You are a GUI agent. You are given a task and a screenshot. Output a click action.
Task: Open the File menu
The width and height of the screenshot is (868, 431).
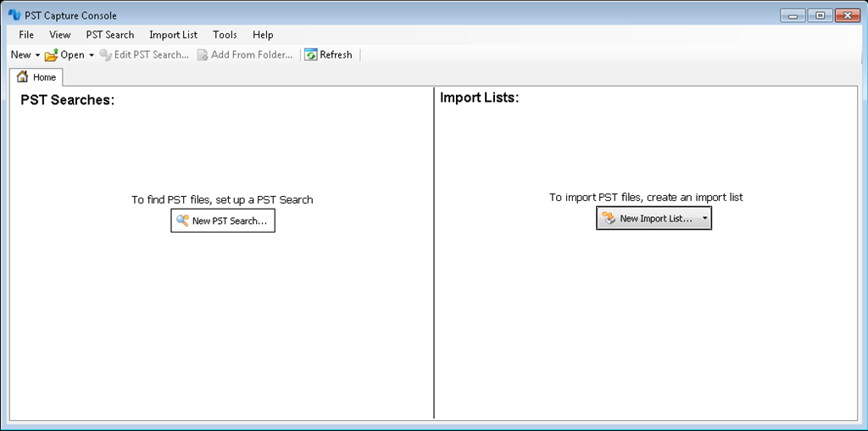point(26,34)
